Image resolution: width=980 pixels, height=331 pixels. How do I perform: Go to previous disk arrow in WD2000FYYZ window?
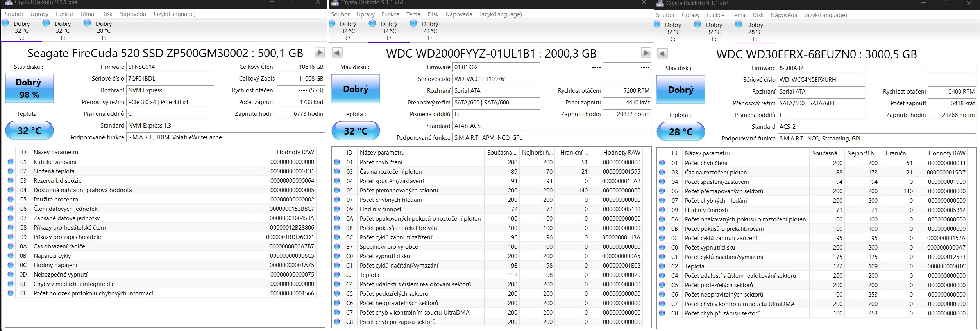(x=337, y=52)
